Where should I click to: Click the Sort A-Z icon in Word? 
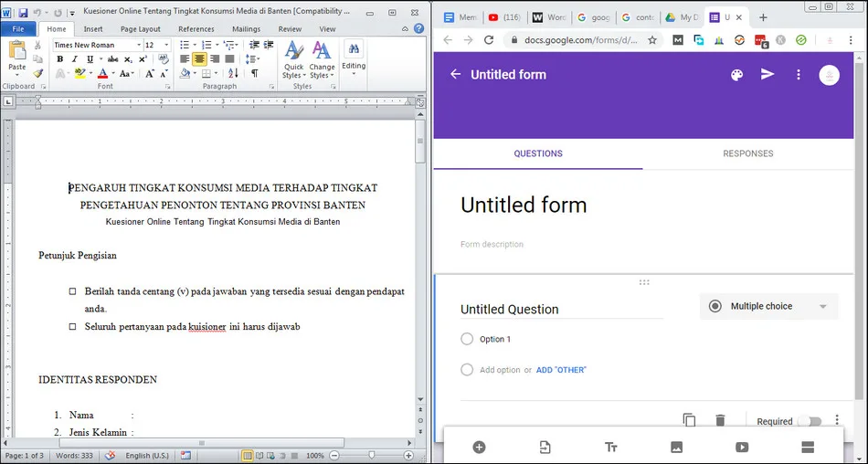[233, 73]
